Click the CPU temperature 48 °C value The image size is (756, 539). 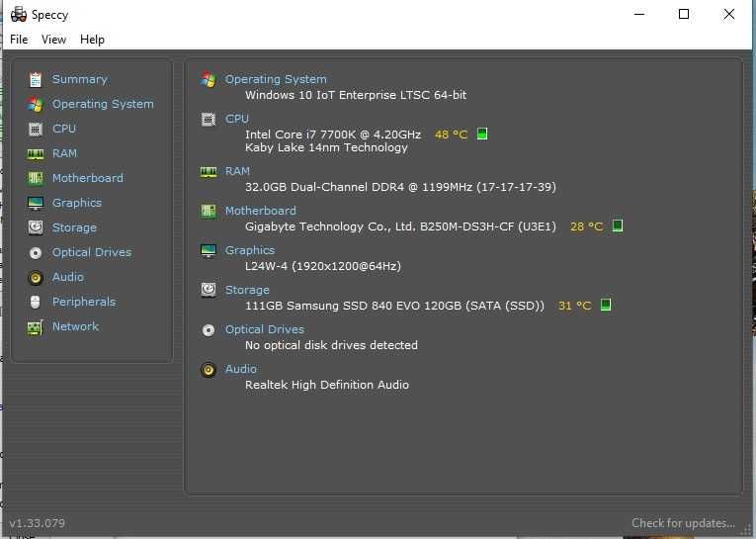tap(451, 135)
